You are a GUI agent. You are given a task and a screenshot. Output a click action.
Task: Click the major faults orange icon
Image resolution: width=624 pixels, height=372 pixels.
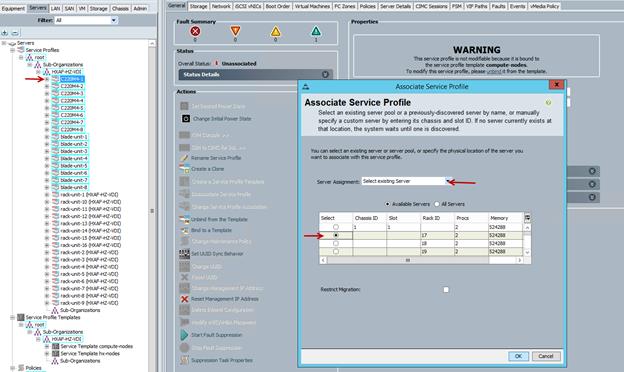coord(235,31)
